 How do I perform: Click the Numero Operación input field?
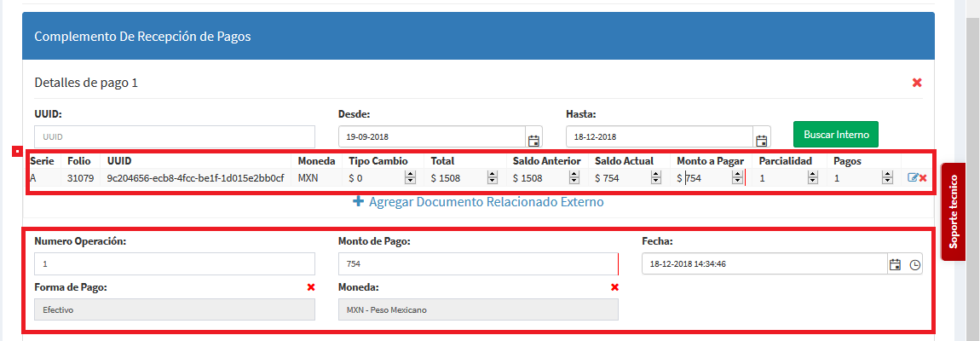174,264
